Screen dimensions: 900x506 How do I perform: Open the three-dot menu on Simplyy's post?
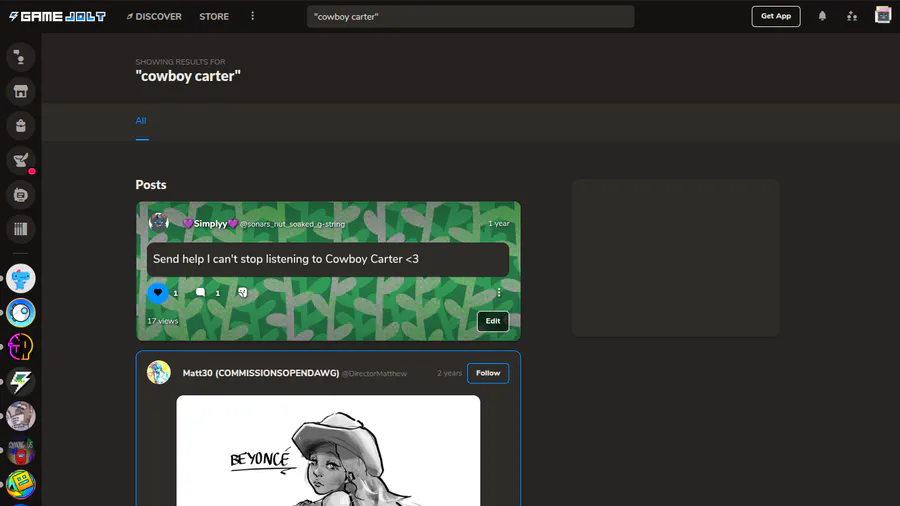499,293
